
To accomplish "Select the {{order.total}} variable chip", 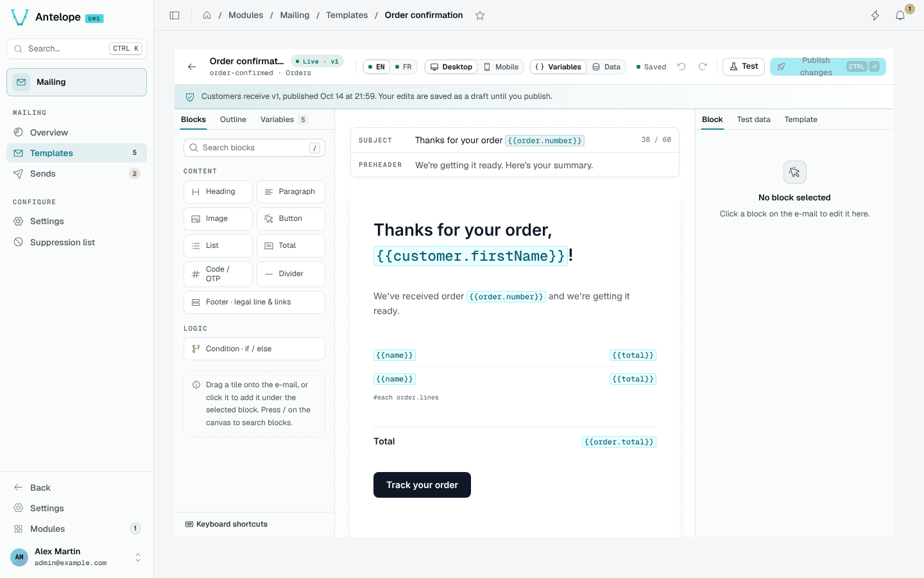I will pos(619,442).
